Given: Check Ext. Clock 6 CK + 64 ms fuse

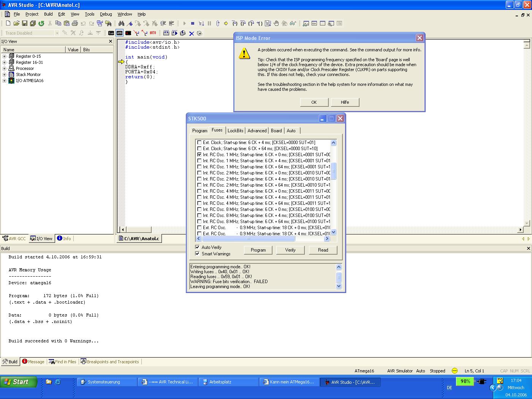Looking at the screenshot, I should (199, 149).
